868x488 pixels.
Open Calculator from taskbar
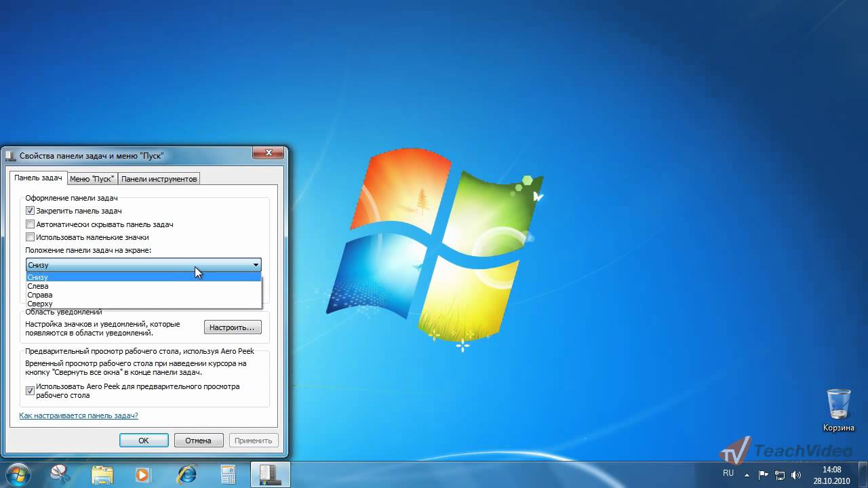tap(229, 474)
